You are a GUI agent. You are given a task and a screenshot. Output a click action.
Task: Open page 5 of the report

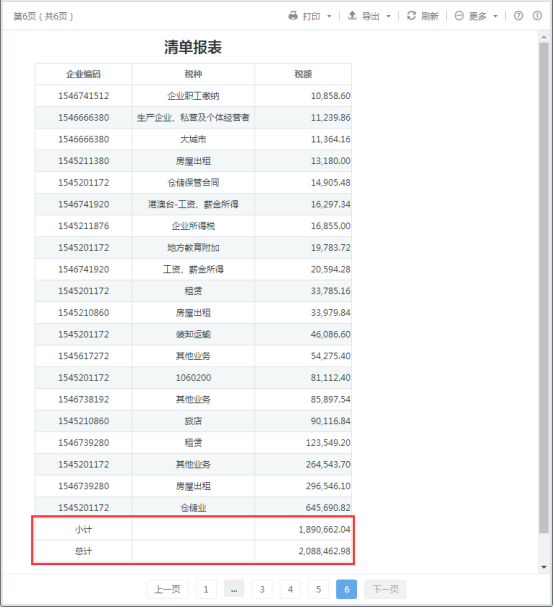[318, 589]
